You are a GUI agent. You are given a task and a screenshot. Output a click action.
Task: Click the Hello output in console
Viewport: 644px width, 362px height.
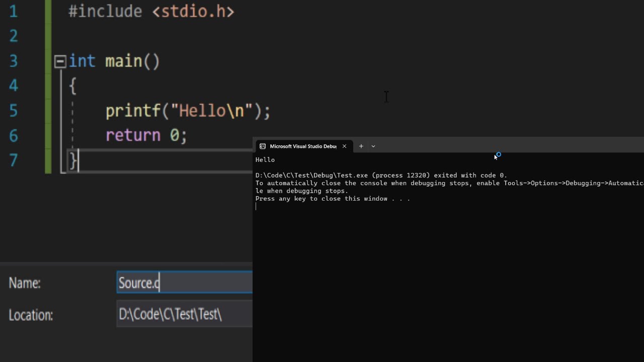(265, 160)
